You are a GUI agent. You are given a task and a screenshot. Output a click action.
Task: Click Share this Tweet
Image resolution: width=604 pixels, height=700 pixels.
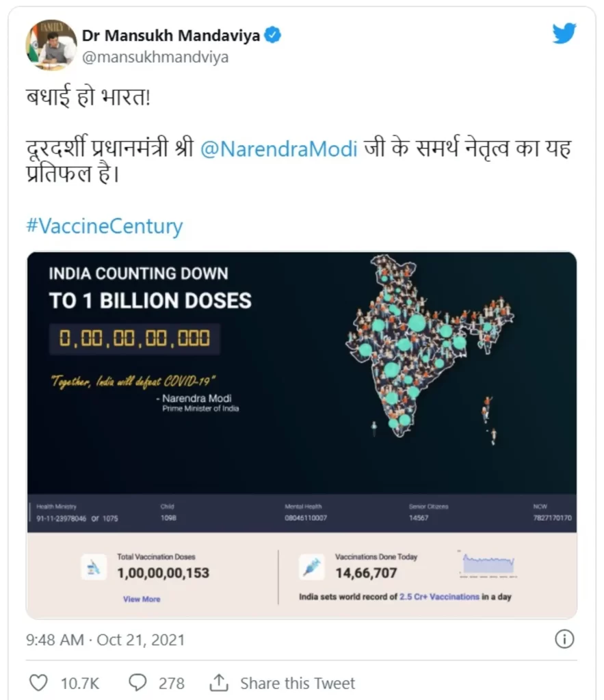coord(298,682)
